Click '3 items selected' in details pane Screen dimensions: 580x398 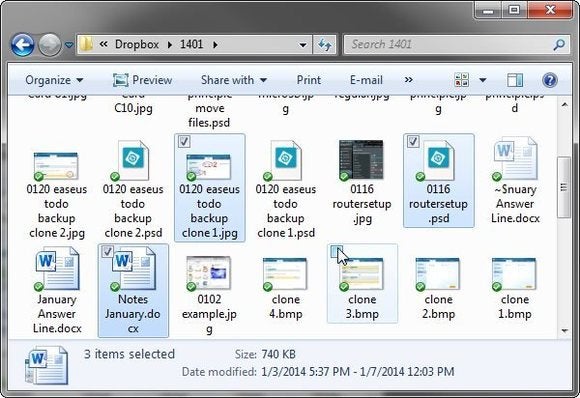coord(129,354)
